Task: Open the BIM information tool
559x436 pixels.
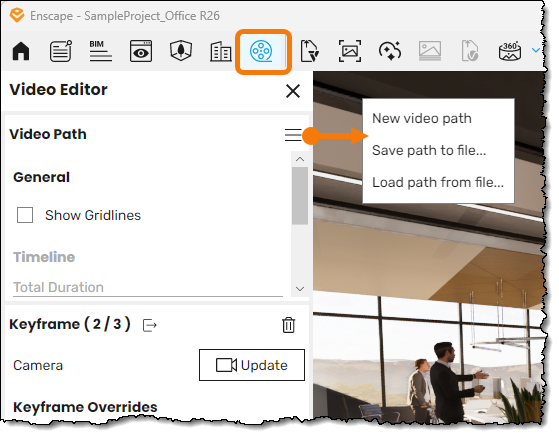Action: pyautogui.click(x=101, y=51)
